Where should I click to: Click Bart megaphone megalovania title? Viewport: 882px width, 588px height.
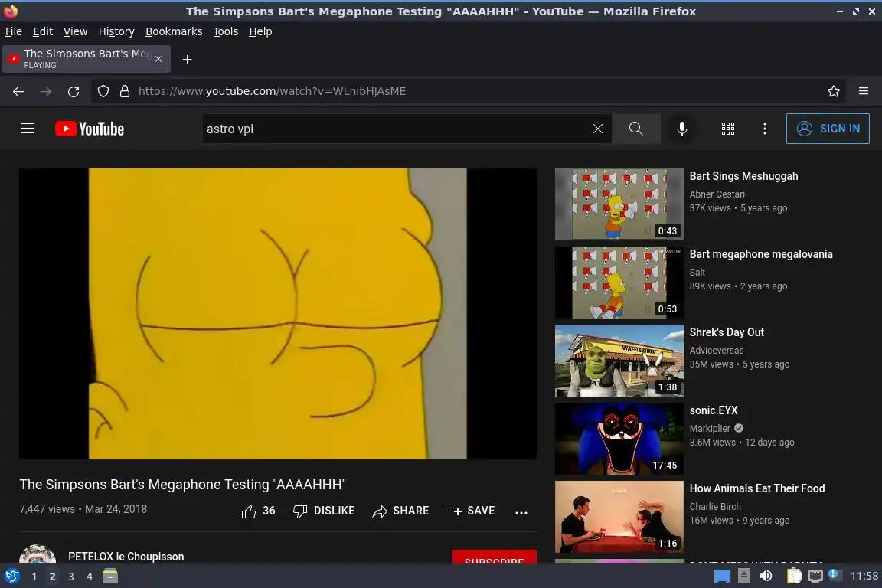tap(761, 254)
